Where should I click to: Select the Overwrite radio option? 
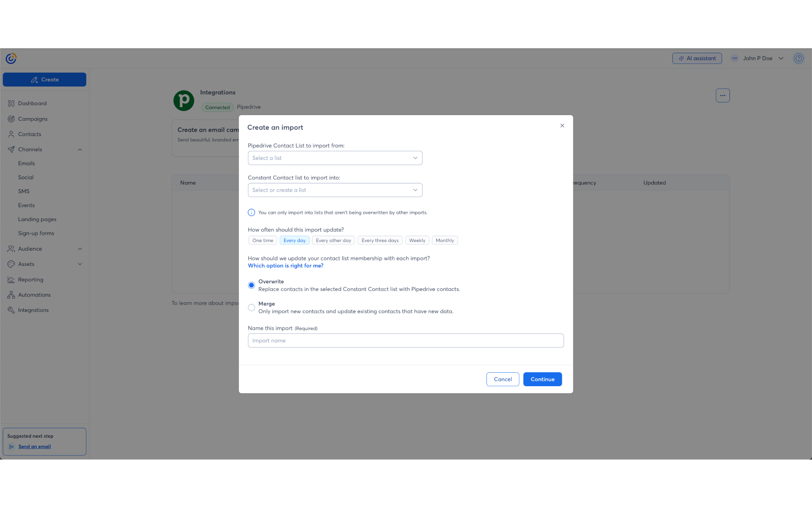(251, 285)
